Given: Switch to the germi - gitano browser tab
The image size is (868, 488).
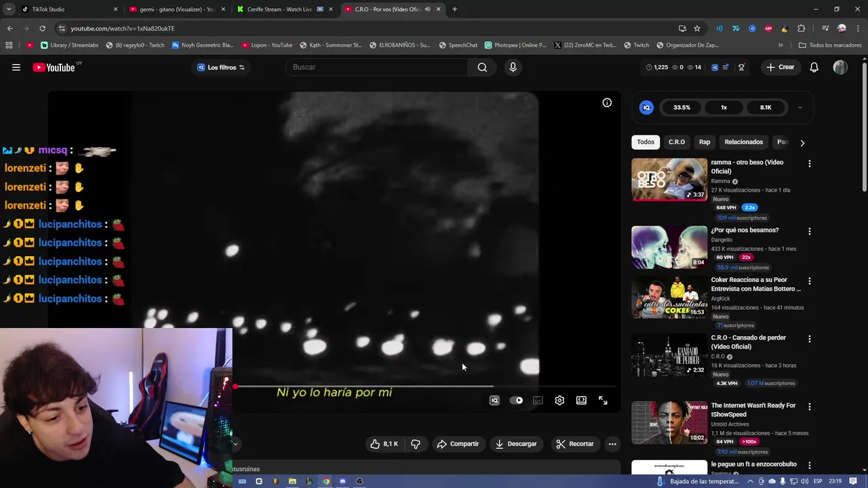Looking at the screenshot, I should click(176, 9).
